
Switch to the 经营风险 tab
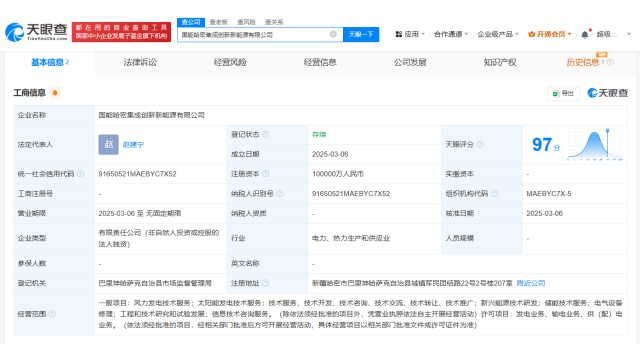pos(230,62)
